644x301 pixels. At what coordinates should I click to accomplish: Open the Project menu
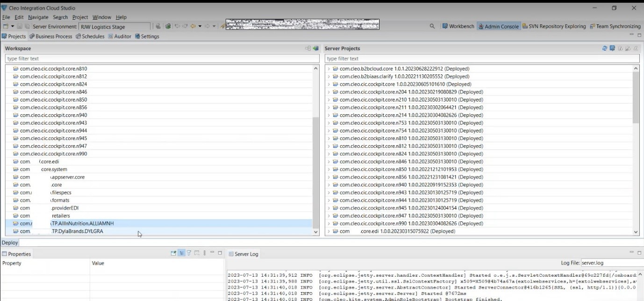[80, 17]
